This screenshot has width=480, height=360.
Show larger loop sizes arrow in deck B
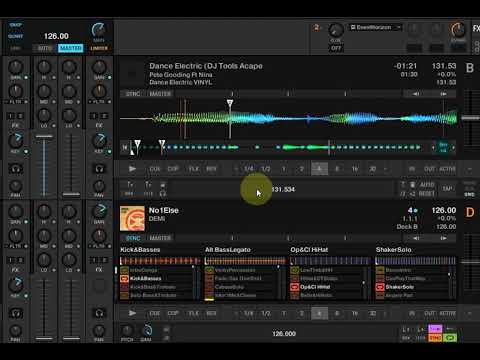[x=386, y=169]
